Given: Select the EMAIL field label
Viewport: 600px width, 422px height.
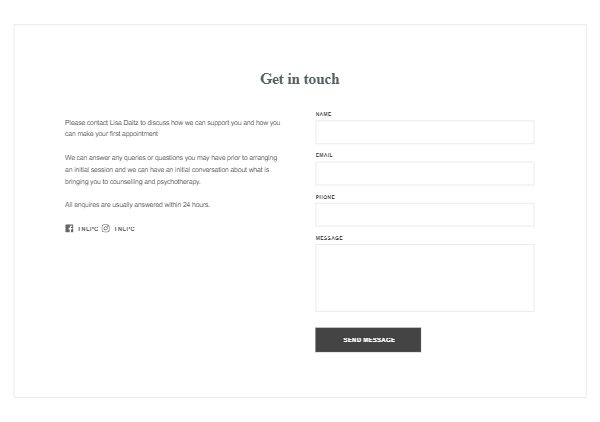Looking at the screenshot, I should click(324, 155).
